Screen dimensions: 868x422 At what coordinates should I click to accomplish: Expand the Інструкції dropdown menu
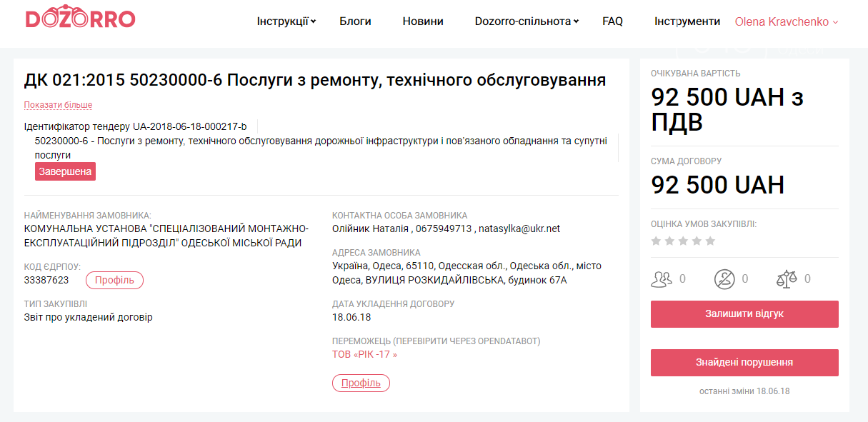(x=286, y=21)
